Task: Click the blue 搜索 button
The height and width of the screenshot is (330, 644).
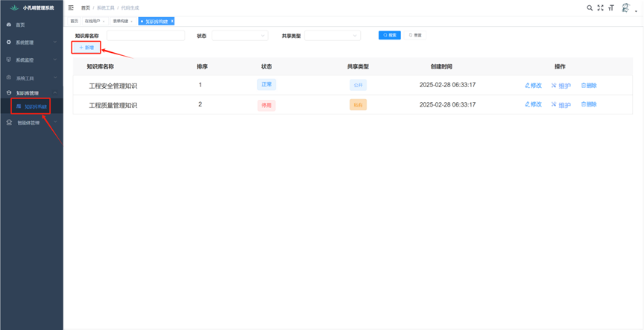Action: coord(390,35)
